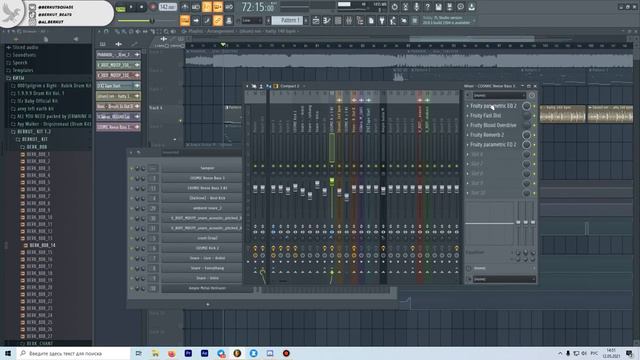Mute the Snare - Smile channel LED

[x=131, y=278]
